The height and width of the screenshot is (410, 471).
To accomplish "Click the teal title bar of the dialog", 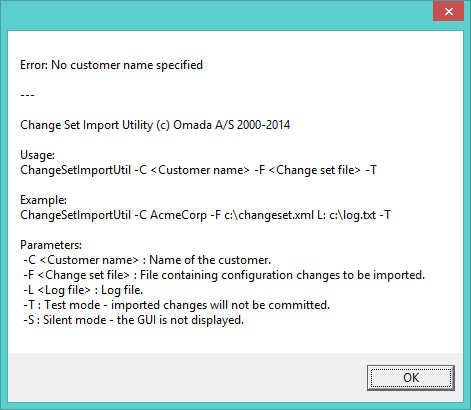I will point(217,13).
